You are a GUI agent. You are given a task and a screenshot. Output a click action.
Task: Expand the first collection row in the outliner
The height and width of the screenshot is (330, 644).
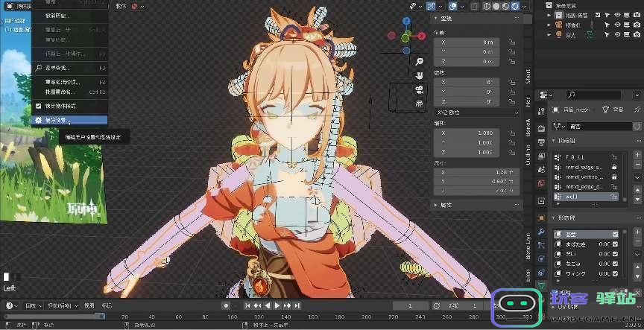point(549,15)
